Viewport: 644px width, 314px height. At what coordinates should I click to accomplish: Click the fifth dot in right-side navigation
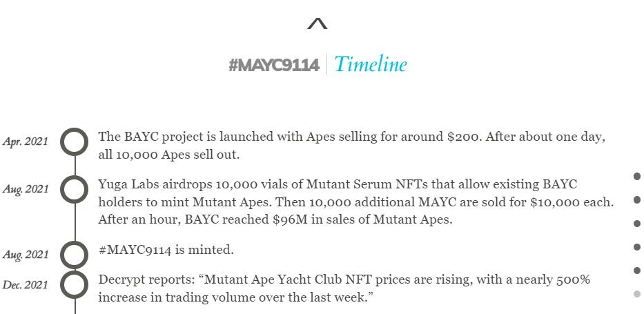pos(636,271)
